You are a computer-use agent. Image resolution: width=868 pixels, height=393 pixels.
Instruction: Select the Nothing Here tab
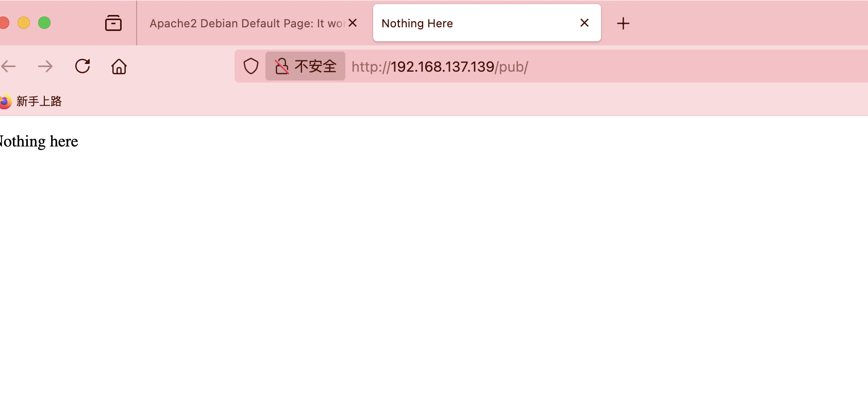477,23
